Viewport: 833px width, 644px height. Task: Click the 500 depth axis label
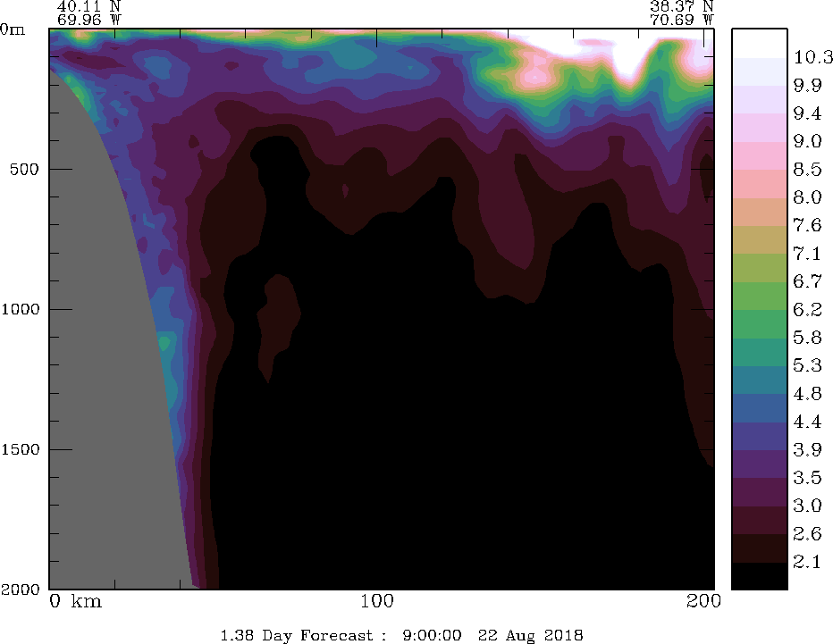[24, 170]
